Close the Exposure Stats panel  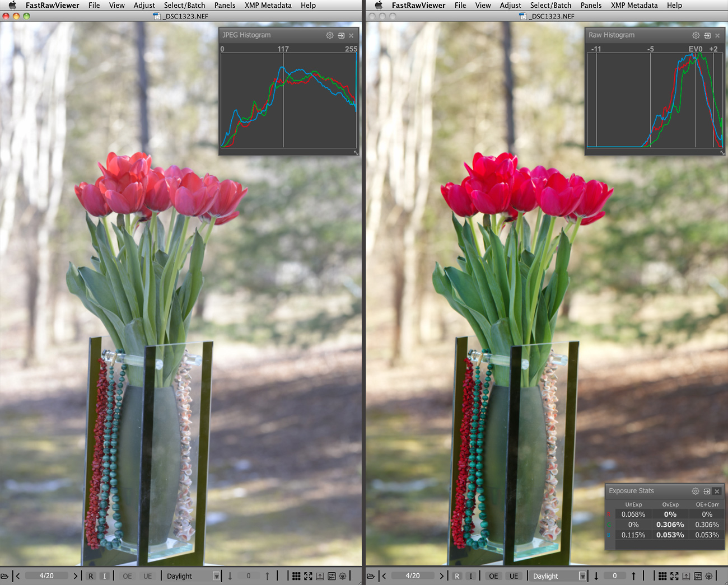click(717, 491)
